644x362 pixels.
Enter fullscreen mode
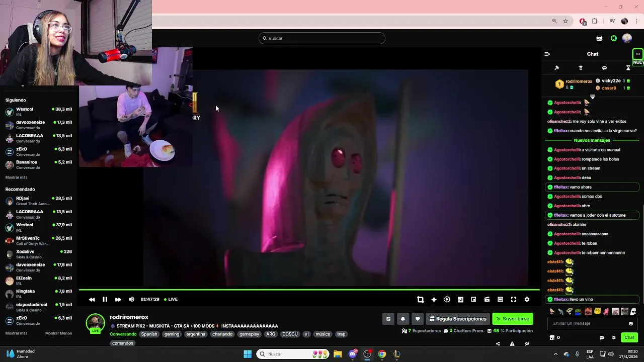click(513, 299)
